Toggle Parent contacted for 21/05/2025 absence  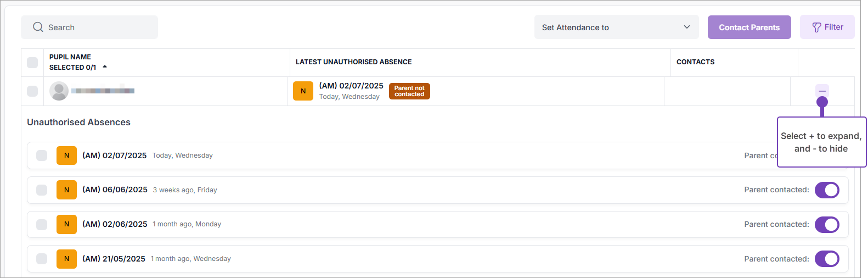pyautogui.click(x=826, y=259)
